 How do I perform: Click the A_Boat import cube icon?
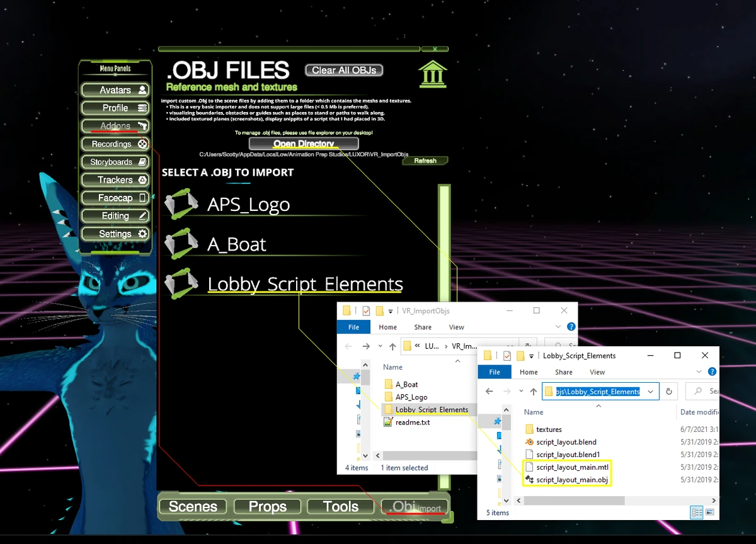tap(181, 244)
